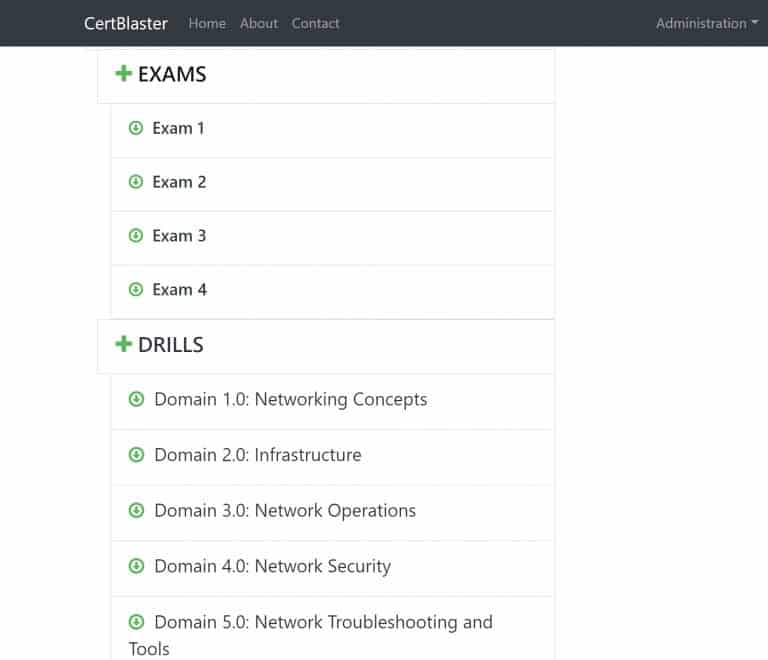Open the About page
768x660 pixels.
click(x=259, y=23)
